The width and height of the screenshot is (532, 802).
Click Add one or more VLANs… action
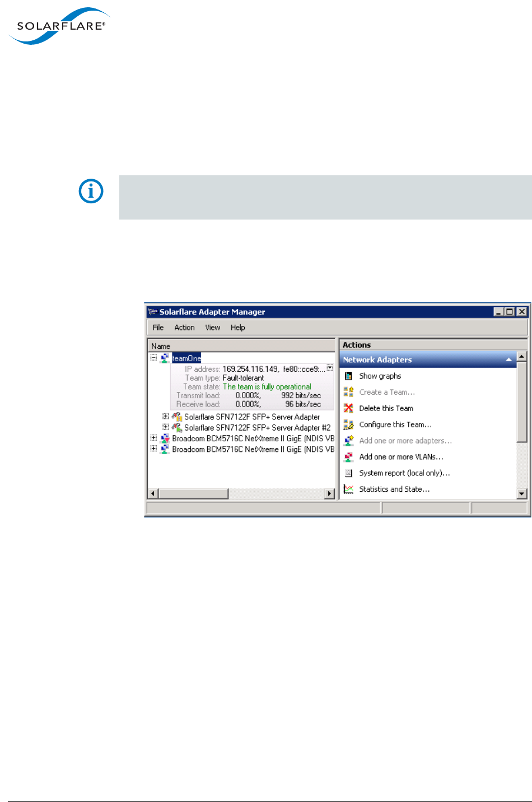point(401,457)
